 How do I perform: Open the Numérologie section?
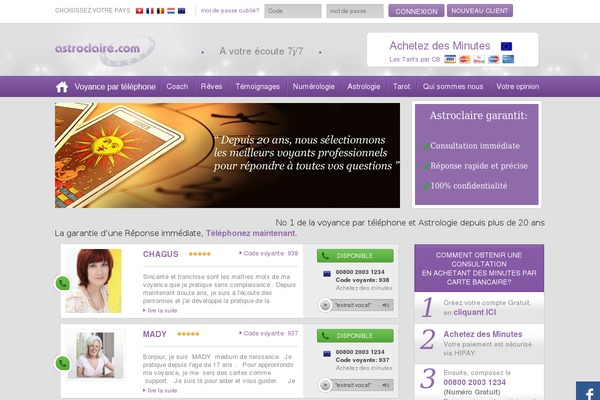(314, 87)
